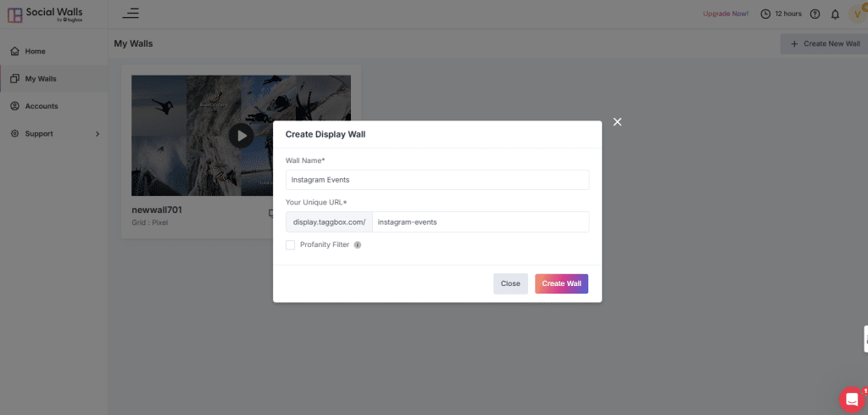This screenshot has height=415, width=868.
Task: Open the user avatar V menu
Action: tap(858, 14)
